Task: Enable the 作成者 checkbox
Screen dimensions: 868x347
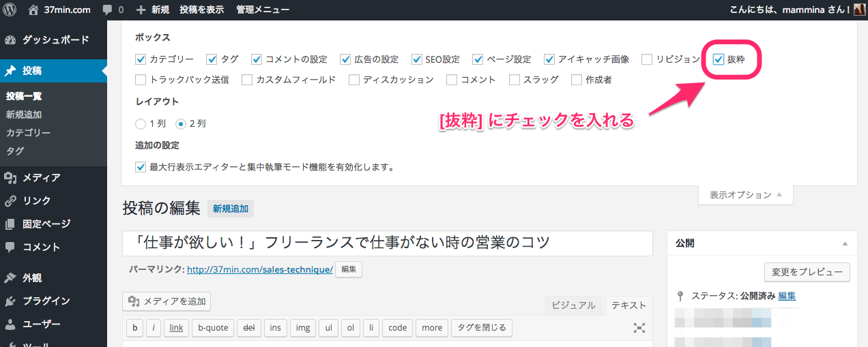Action: click(x=577, y=80)
